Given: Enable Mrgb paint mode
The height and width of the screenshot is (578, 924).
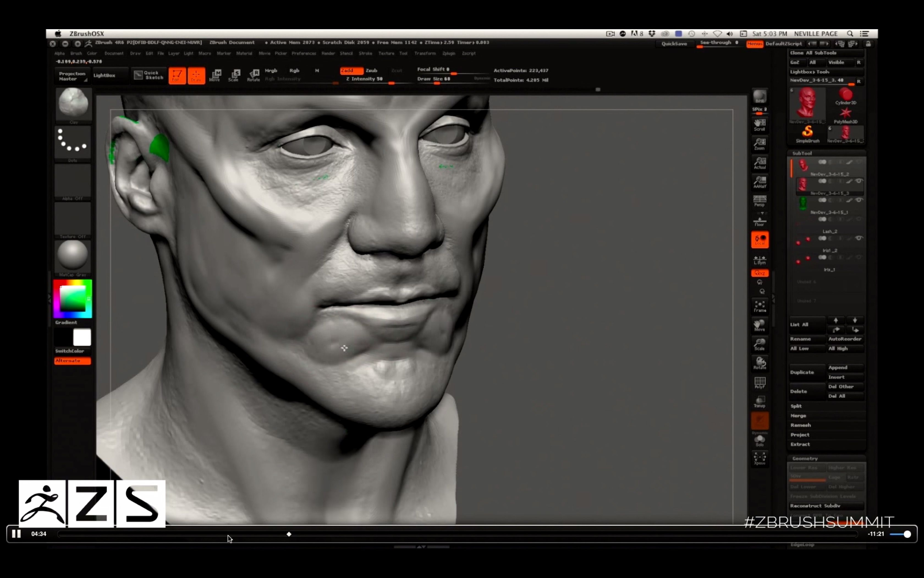Looking at the screenshot, I should (271, 71).
